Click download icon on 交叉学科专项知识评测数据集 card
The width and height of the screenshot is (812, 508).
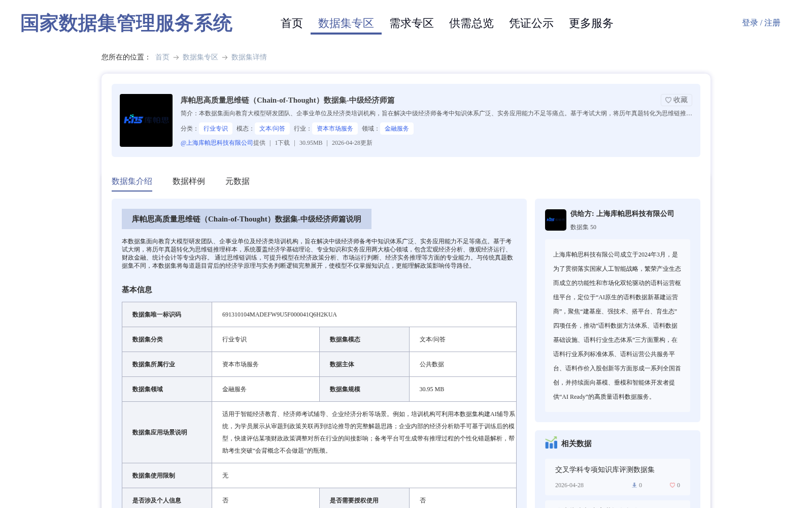(634, 485)
